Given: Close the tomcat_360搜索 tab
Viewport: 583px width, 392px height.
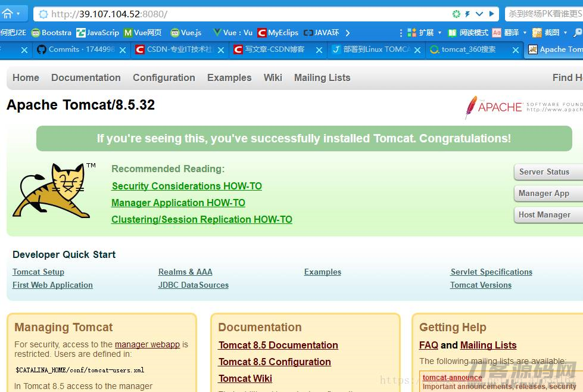Looking at the screenshot, I should [x=516, y=50].
